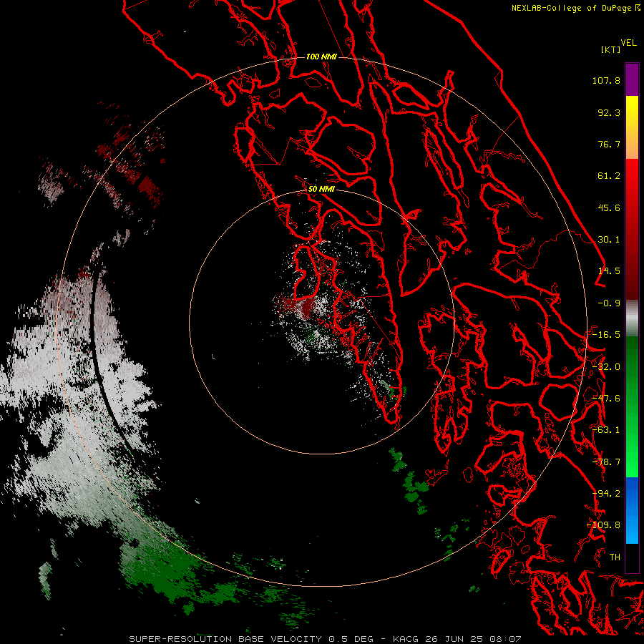The height and width of the screenshot is (644, 644).
Task: Click the TH label on the legend
Action: click(x=615, y=557)
